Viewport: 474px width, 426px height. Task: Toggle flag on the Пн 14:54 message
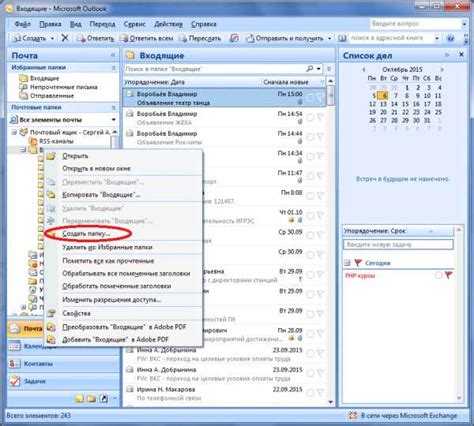tap(320, 117)
